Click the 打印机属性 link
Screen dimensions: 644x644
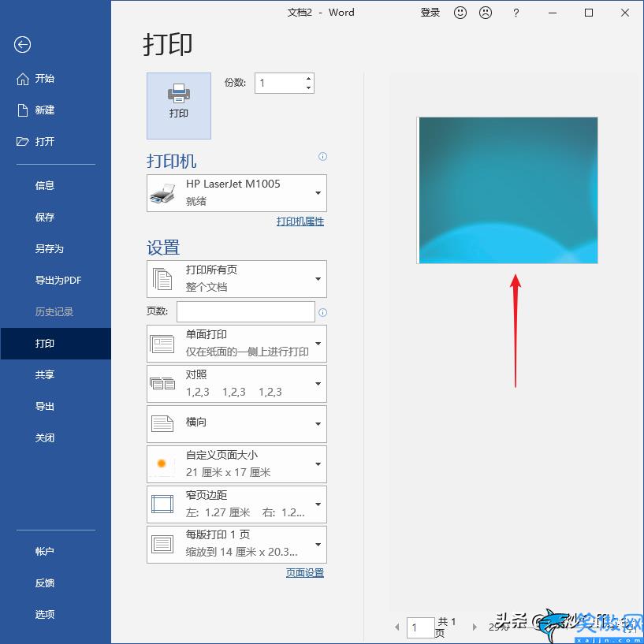(300, 221)
